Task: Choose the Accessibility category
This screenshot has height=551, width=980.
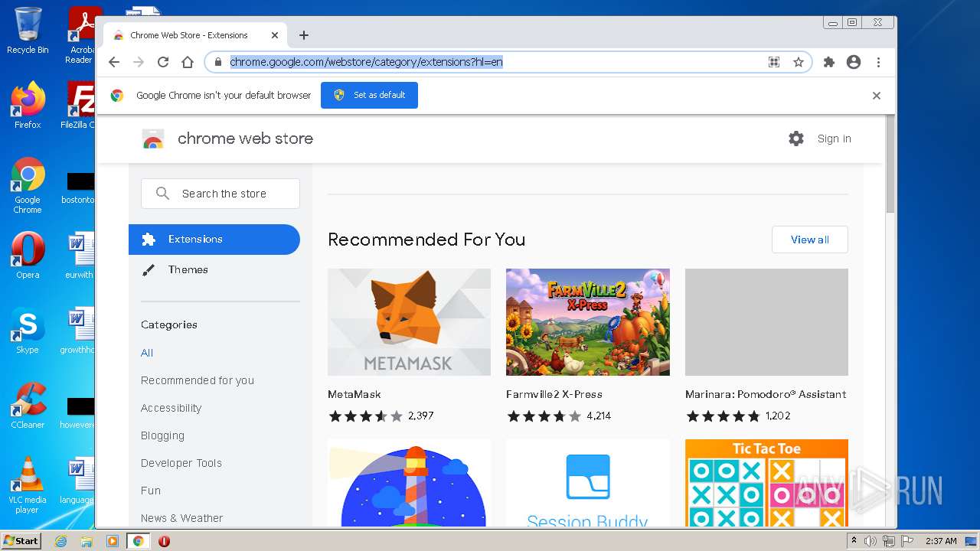Action: (171, 408)
